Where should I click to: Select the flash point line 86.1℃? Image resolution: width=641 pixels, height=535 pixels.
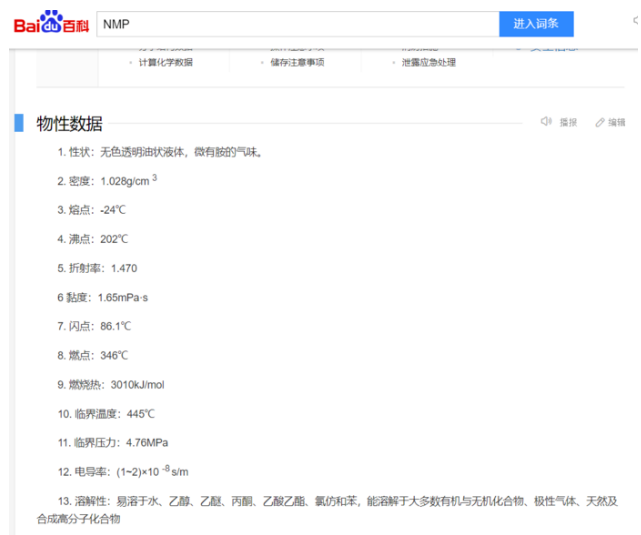94,326
